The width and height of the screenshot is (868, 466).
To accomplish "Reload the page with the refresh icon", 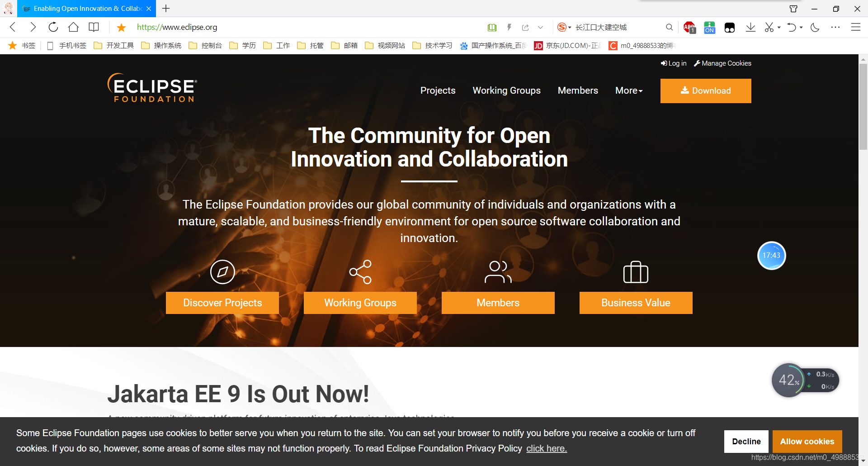I will (x=53, y=27).
